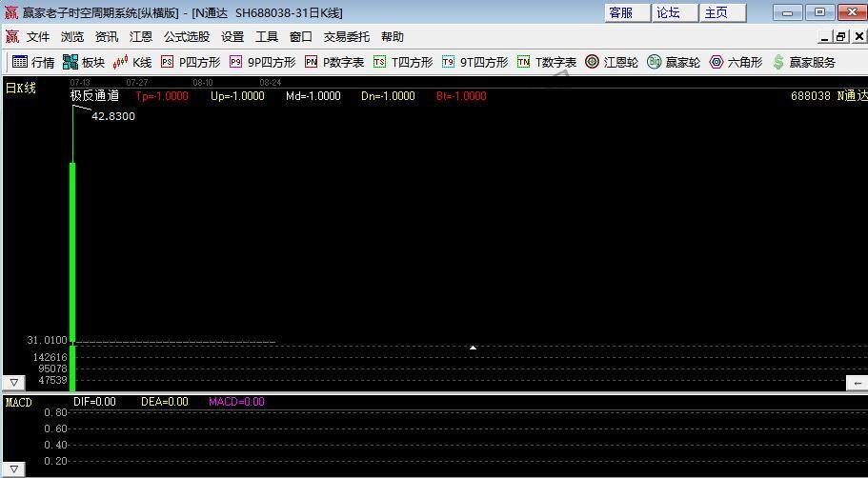Image resolution: width=868 pixels, height=478 pixels.
Task: Click the Bt=-1.0000 value
Action: tap(461, 96)
